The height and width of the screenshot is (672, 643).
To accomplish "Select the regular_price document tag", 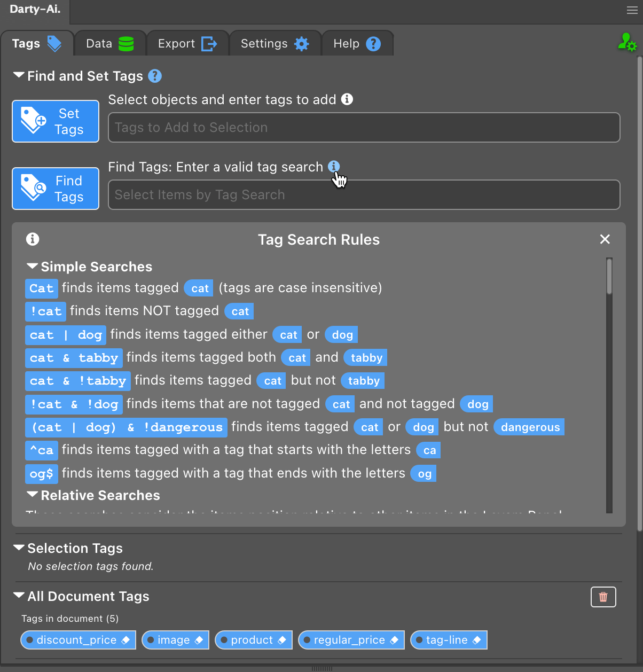I will pos(351,640).
